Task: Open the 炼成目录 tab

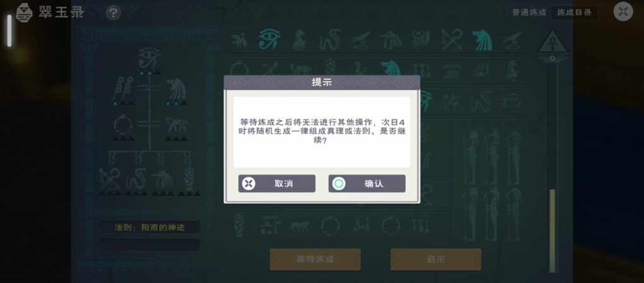Action: tap(574, 13)
